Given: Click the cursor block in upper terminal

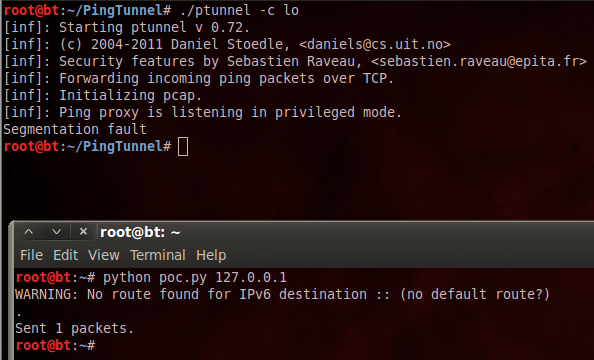Looking at the screenshot, I should [x=183, y=147].
